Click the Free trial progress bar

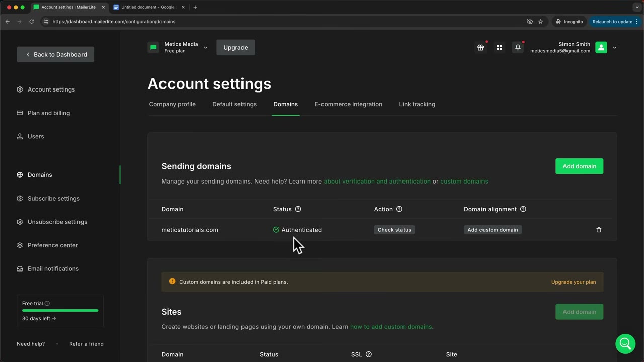60,311
